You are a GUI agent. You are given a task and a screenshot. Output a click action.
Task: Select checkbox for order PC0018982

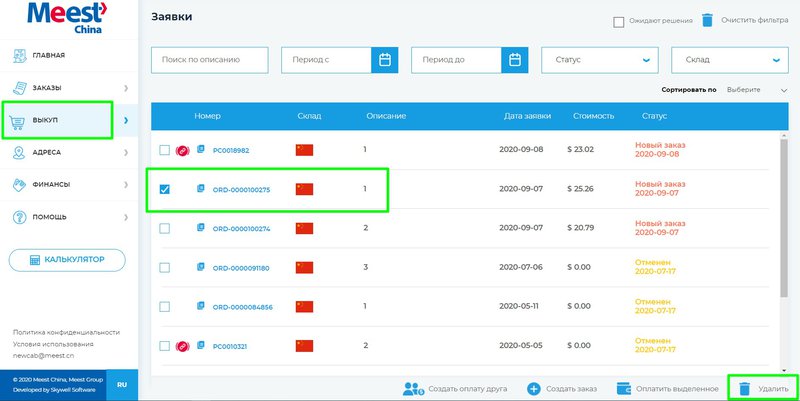click(x=164, y=150)
